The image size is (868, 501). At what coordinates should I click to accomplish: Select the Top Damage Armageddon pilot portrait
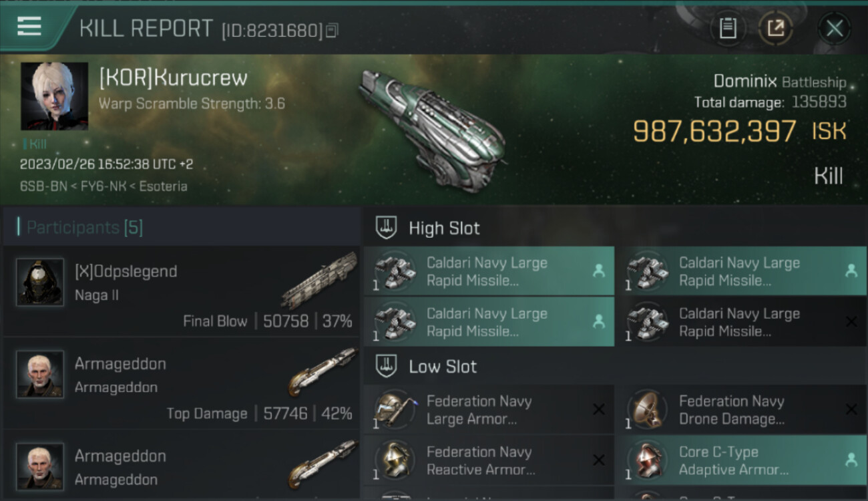(x=40, y=375)
